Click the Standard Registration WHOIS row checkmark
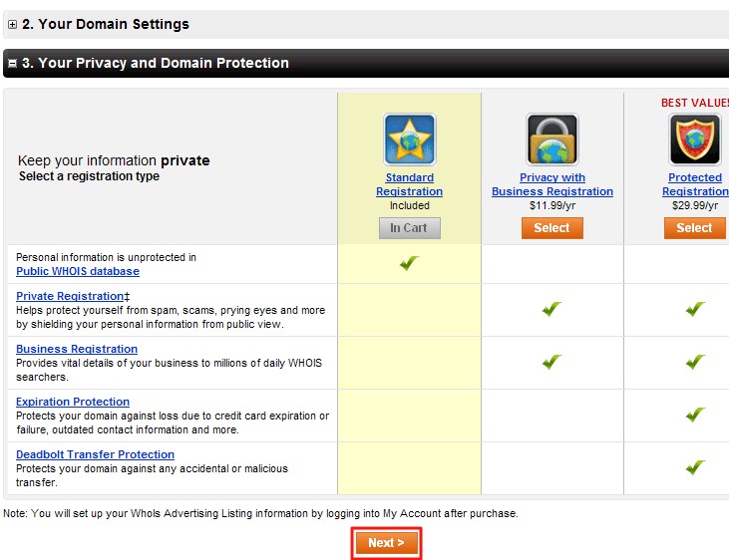The width and height of the screenshot is (729, 560). click(x=409, y=263)
